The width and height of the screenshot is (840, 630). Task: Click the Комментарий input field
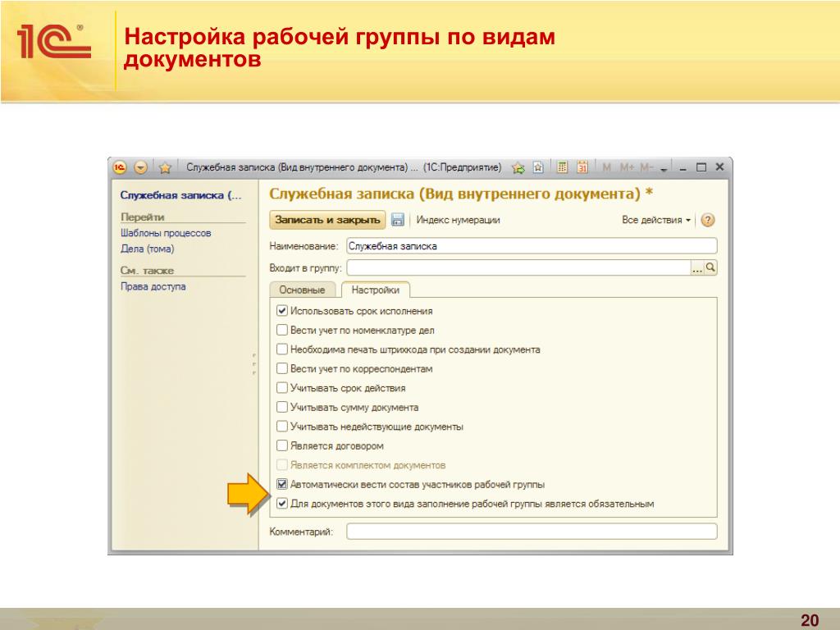pyautogui.click(x=532, y=532)
